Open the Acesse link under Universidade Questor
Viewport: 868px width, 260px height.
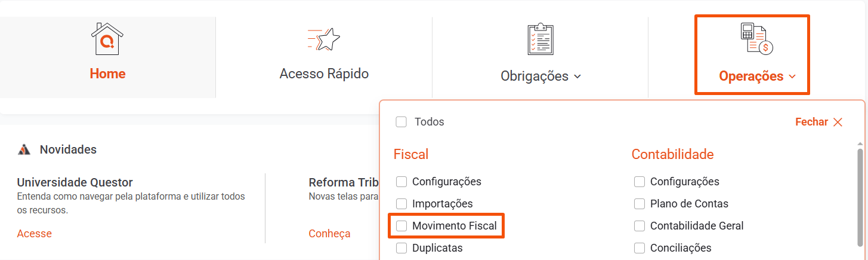click(x=34, y=234)
